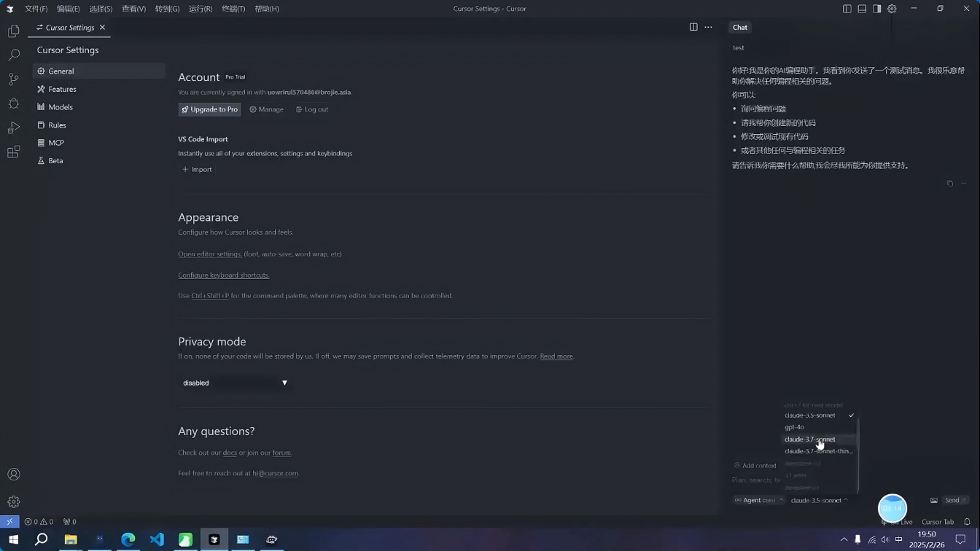Toggle primary sidebar layout icon

tap(847, 9)
